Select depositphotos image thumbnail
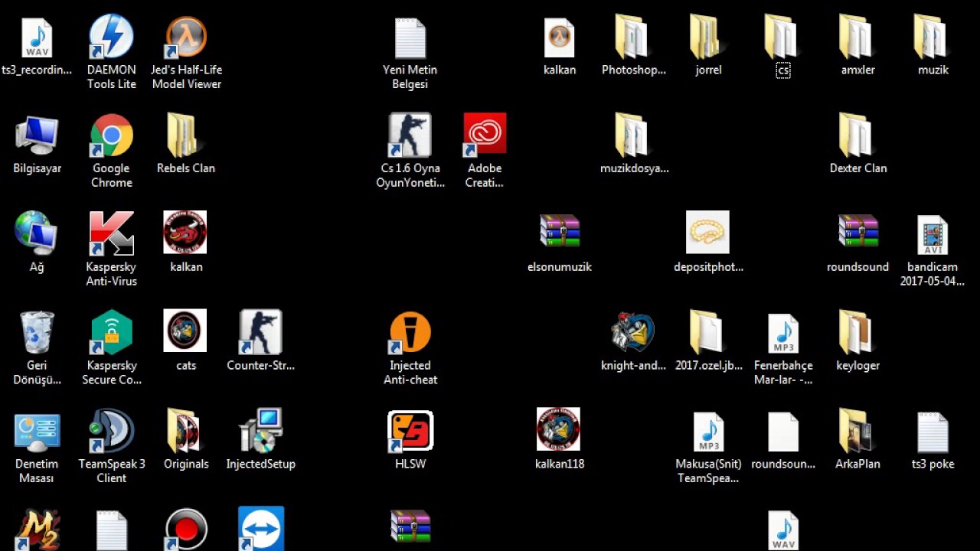Screen dimensions: 980x551 (707, 232)
